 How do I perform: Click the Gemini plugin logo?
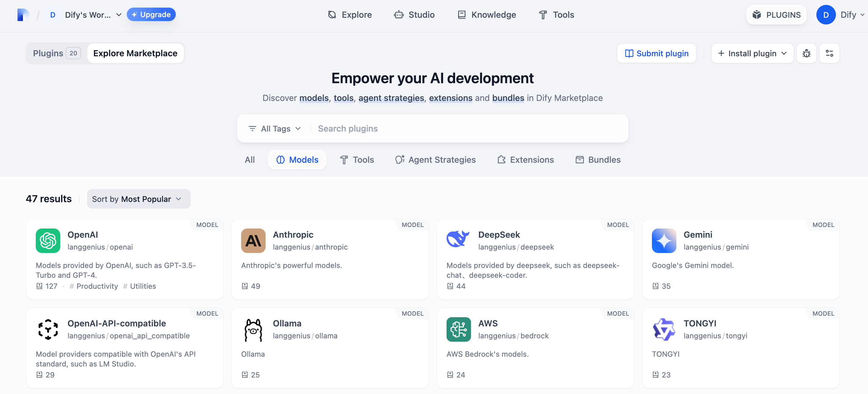(x=664, y=240)
